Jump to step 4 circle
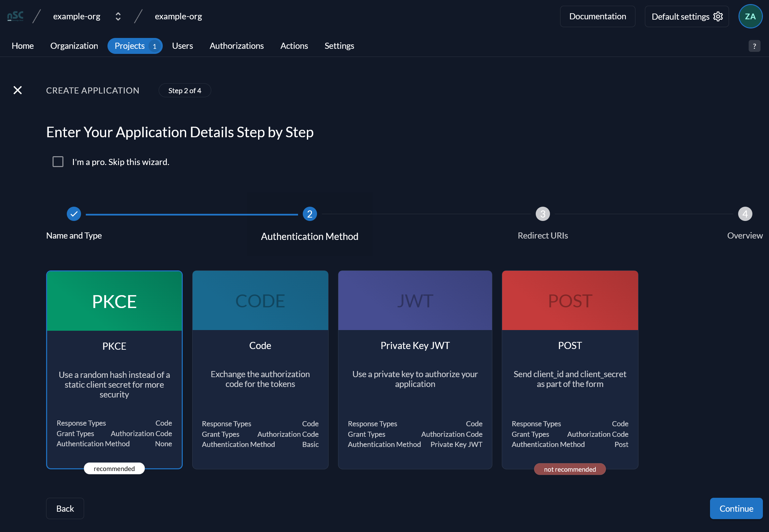Screen dimensions: 769x532 click(x=745, y=214)
